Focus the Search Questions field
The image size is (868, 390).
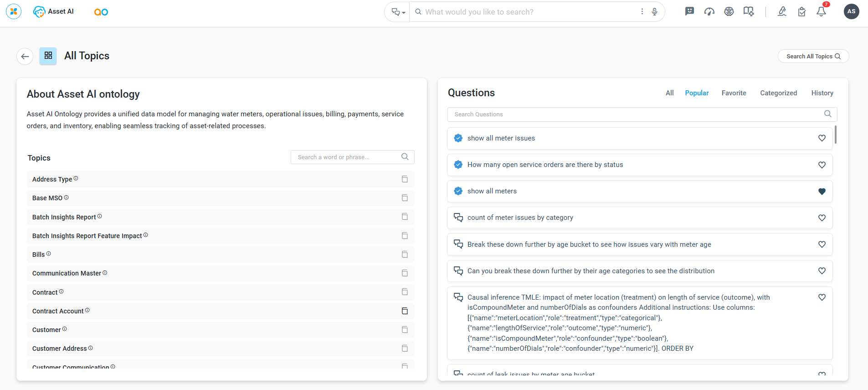pos(642,114)
